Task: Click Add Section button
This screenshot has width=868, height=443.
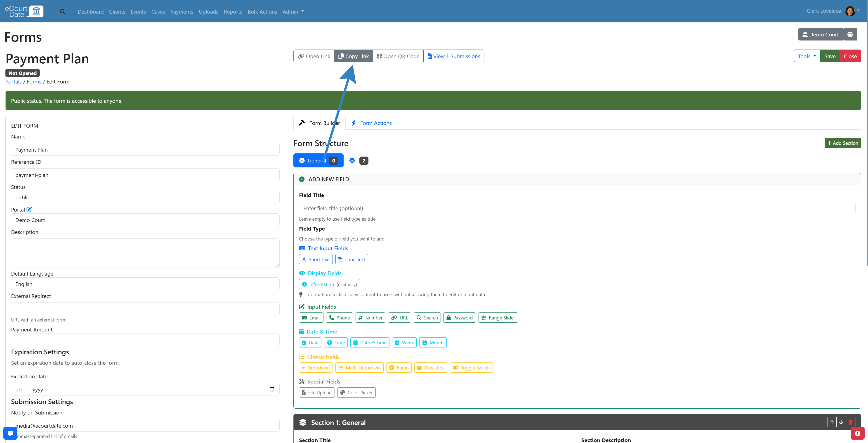Action: (843, 143)
